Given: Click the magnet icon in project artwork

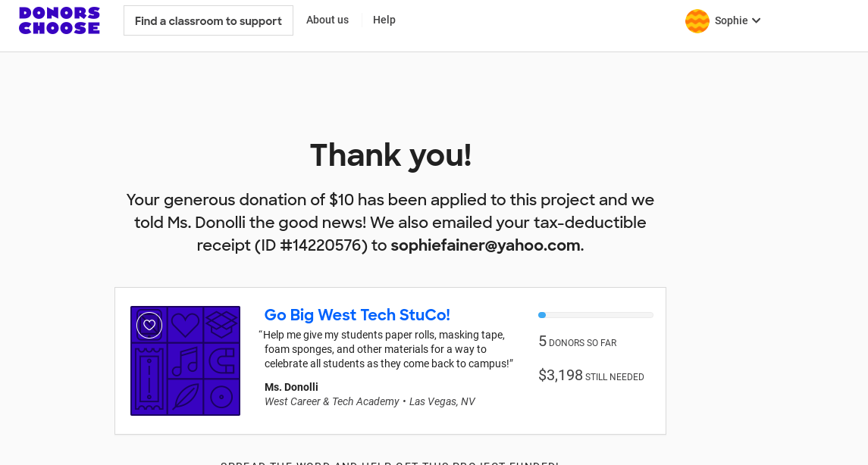Looking at the screenshot, I should 221,361.
